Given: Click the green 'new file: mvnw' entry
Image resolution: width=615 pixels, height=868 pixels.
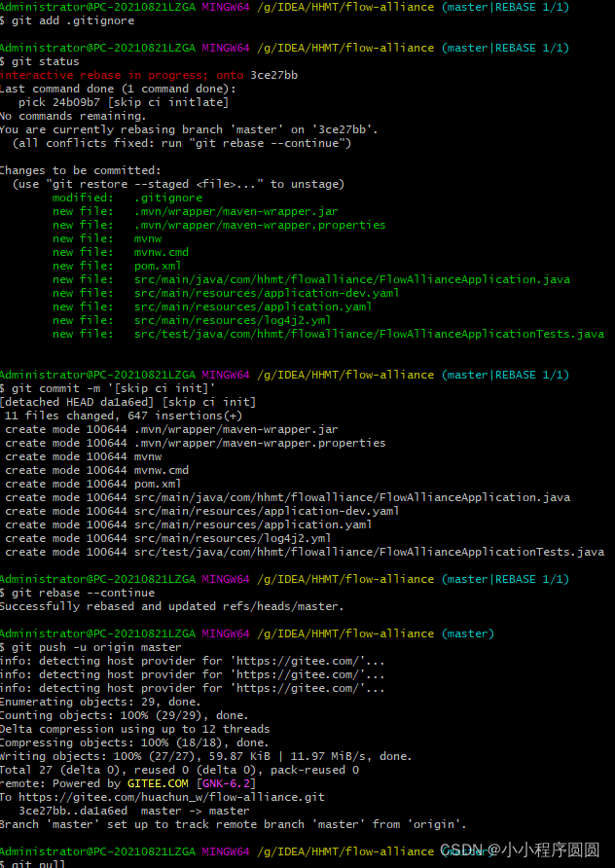Looking at the screenshot, I should [107, 238].
